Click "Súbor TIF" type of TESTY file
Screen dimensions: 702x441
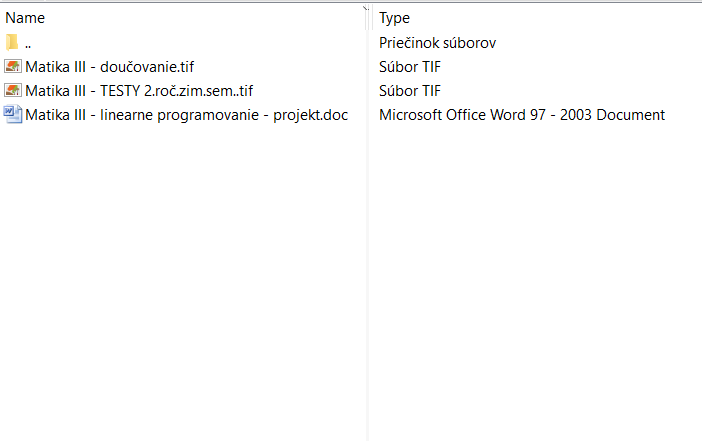(x=410, y=91)
